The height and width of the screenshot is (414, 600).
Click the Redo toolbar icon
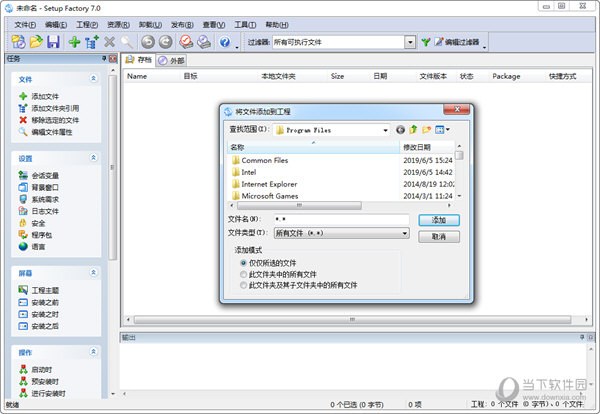(x=165, y=42)
